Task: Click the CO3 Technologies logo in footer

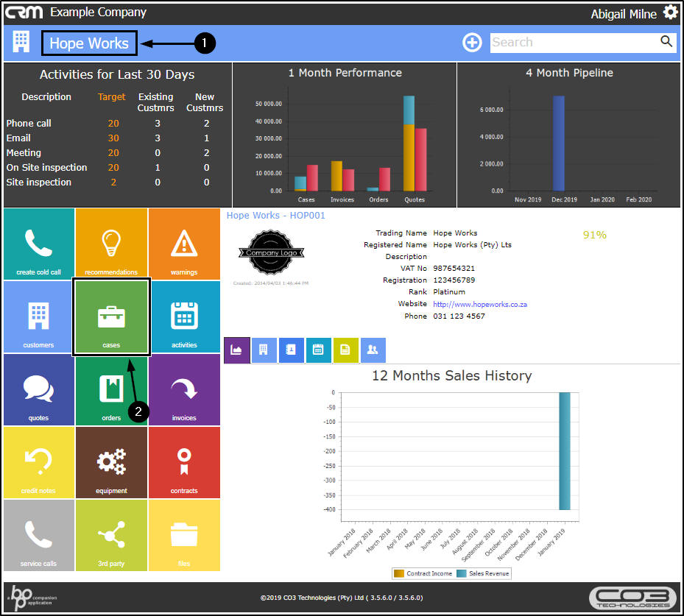Action: pyautogui.click(x=632, y=598)
